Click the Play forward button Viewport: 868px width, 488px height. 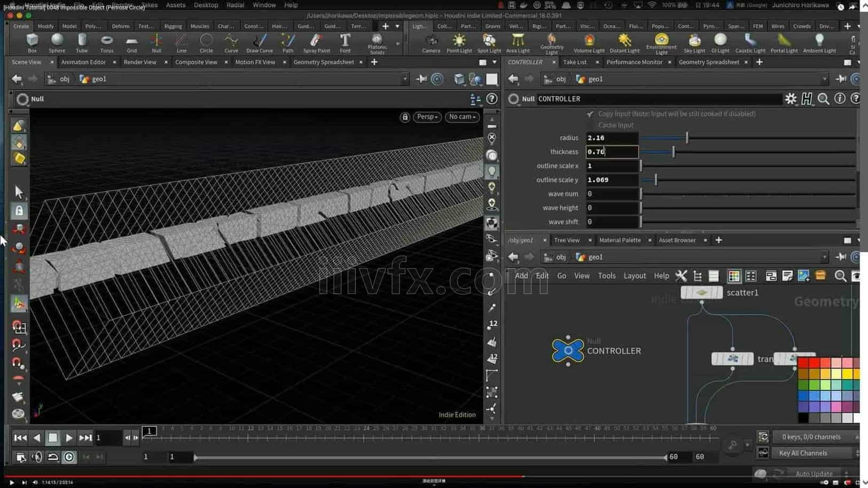[x=69, y=438]
